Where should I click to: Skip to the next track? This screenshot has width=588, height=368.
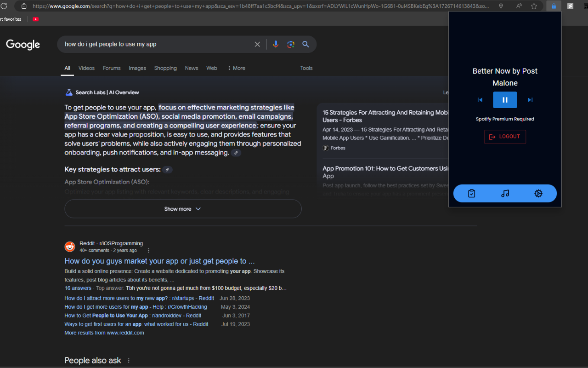tap(530, 100)
